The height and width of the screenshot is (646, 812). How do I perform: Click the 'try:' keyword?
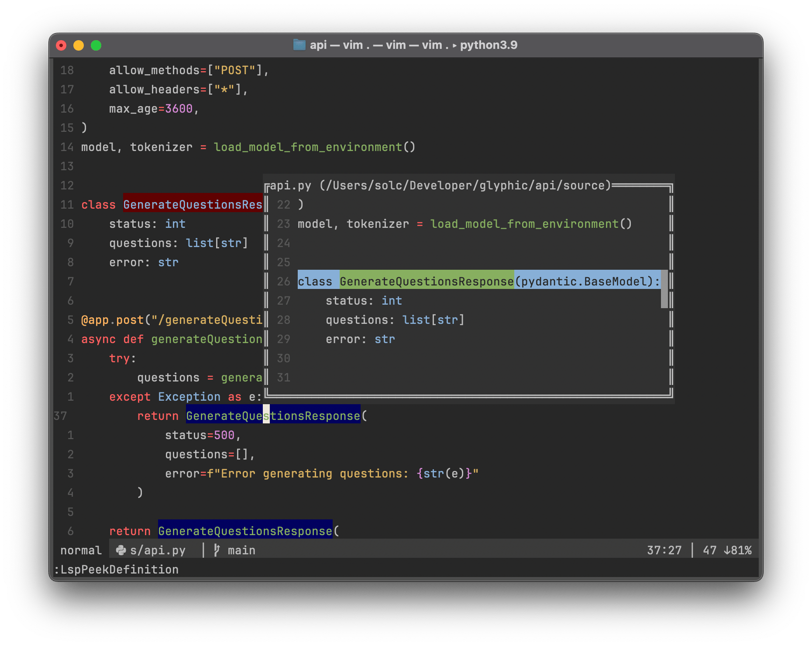tap(123, 358)
